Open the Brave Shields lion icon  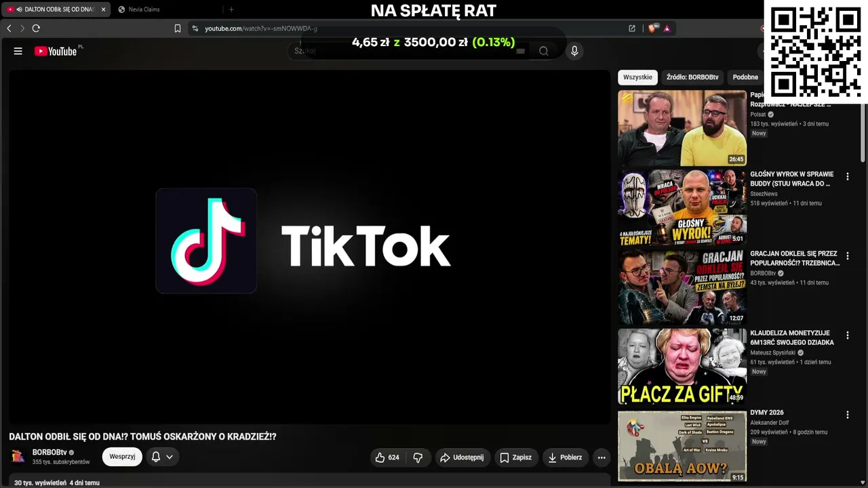tap(653, 28)
